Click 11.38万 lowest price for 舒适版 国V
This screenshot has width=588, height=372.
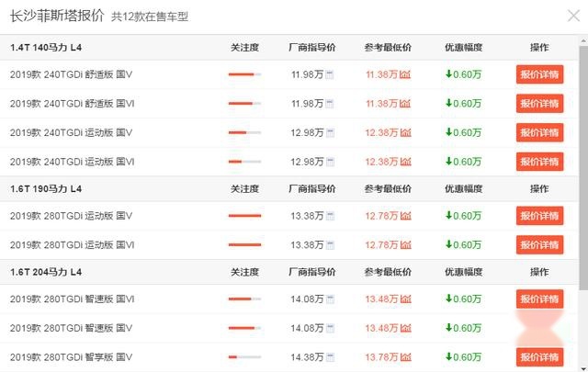[x=382, y=74]
